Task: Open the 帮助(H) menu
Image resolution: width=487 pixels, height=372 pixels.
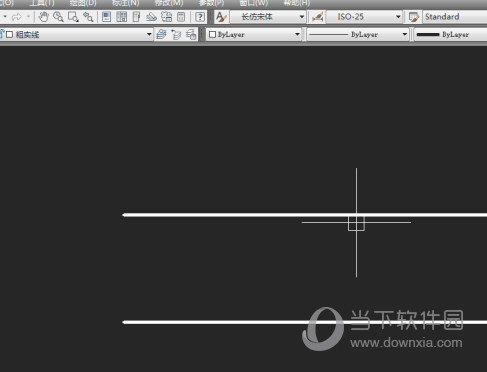Action: 297,3
